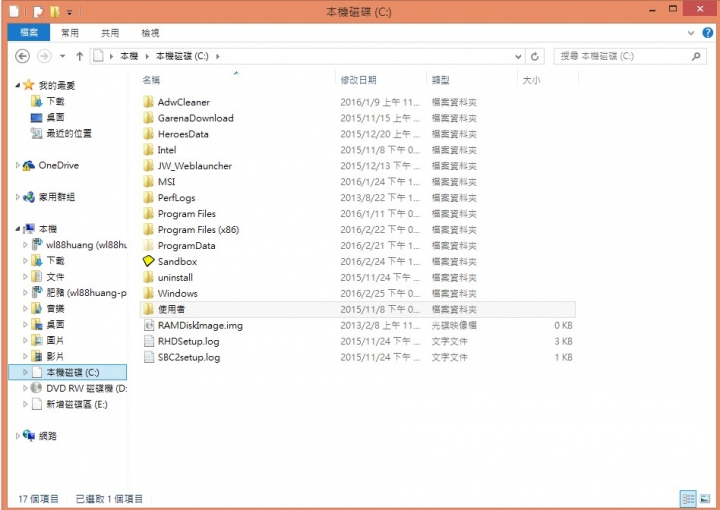Click the DVD RW drive disc icon
The height and width of the screenshot is (510, 720).
[36, 388]
